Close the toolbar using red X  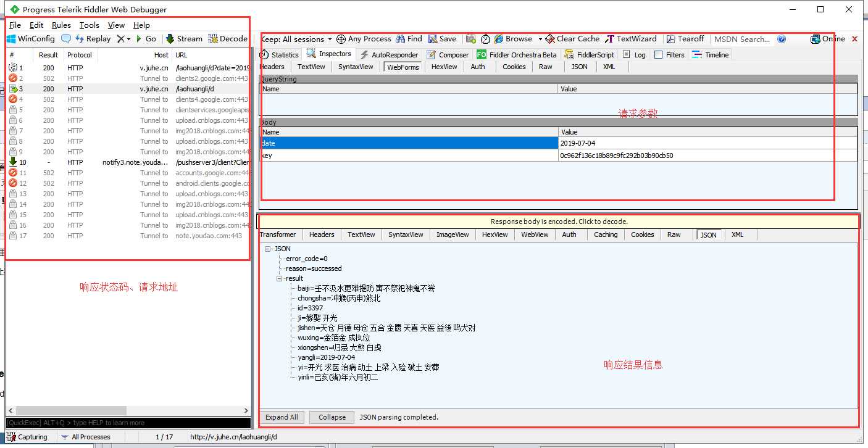[854, 39]
